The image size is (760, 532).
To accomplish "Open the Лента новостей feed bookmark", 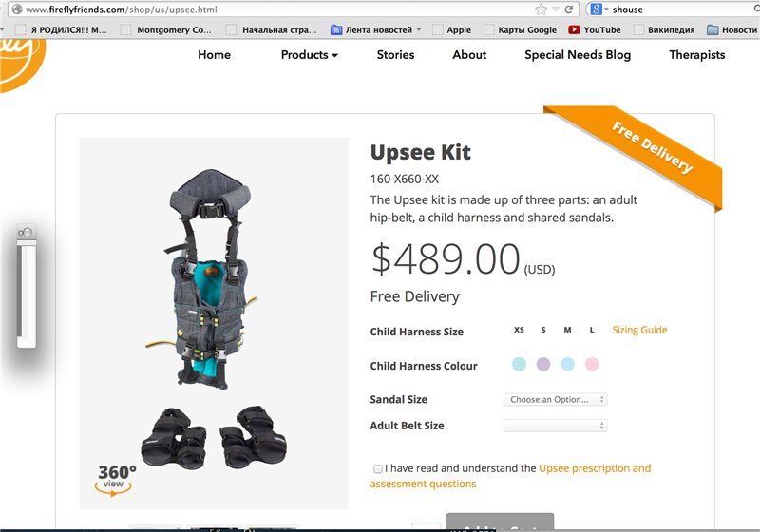I will pyautogui.click(x=375, y=30).
